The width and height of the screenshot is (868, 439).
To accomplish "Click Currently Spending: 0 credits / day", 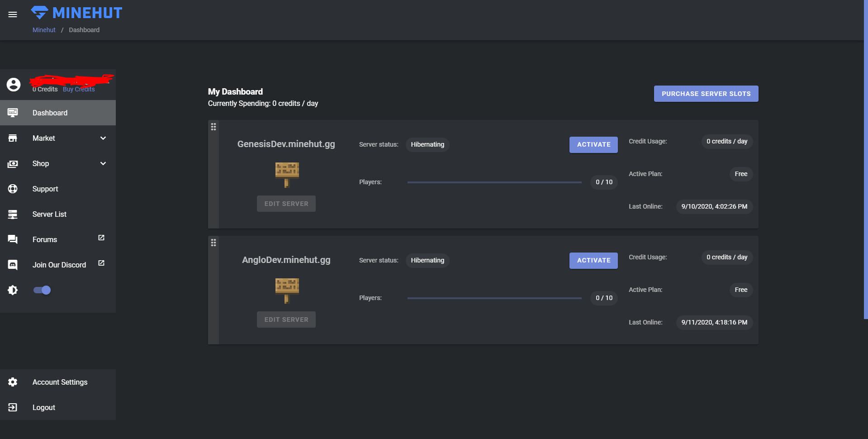I will coord(263,103).
